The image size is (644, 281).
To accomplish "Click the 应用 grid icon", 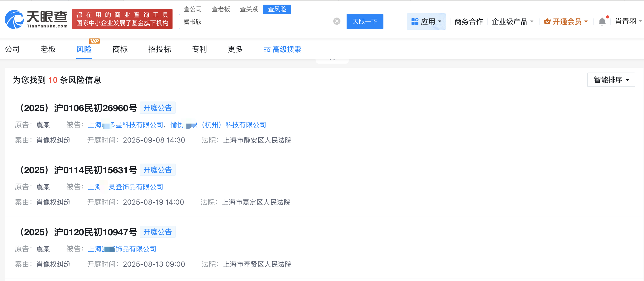I will 415,22.
